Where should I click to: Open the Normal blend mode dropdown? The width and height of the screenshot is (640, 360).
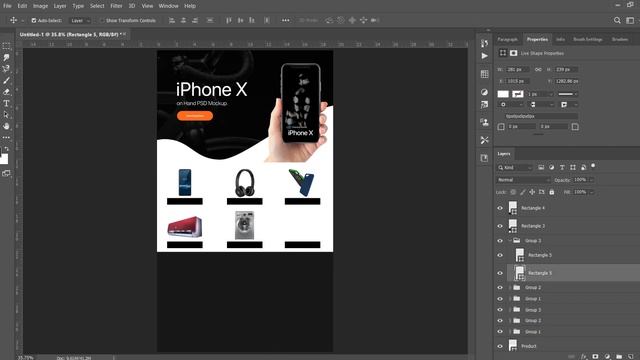(524, 180)
